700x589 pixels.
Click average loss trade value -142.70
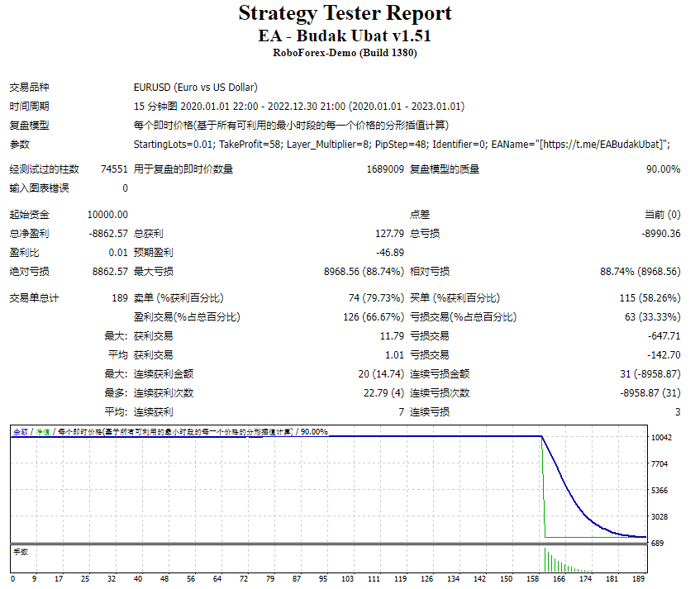coord(664,354)
